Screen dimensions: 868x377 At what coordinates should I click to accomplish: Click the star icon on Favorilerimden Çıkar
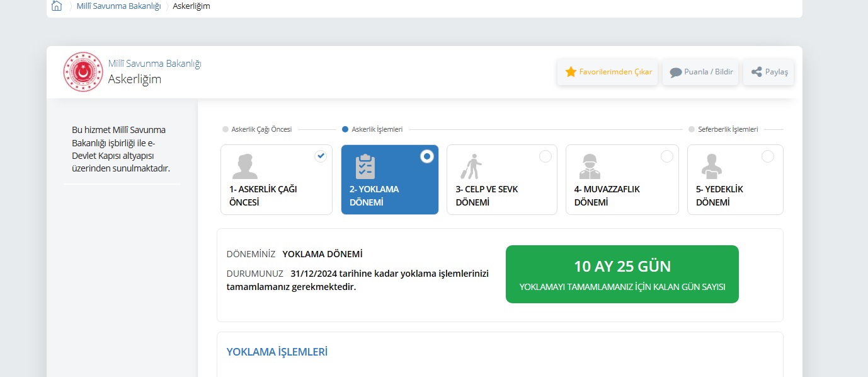571,72
